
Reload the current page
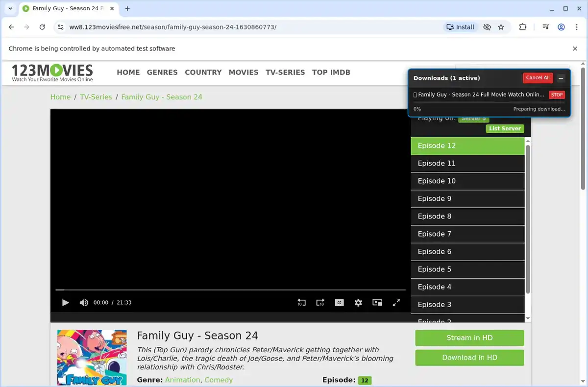42,27
